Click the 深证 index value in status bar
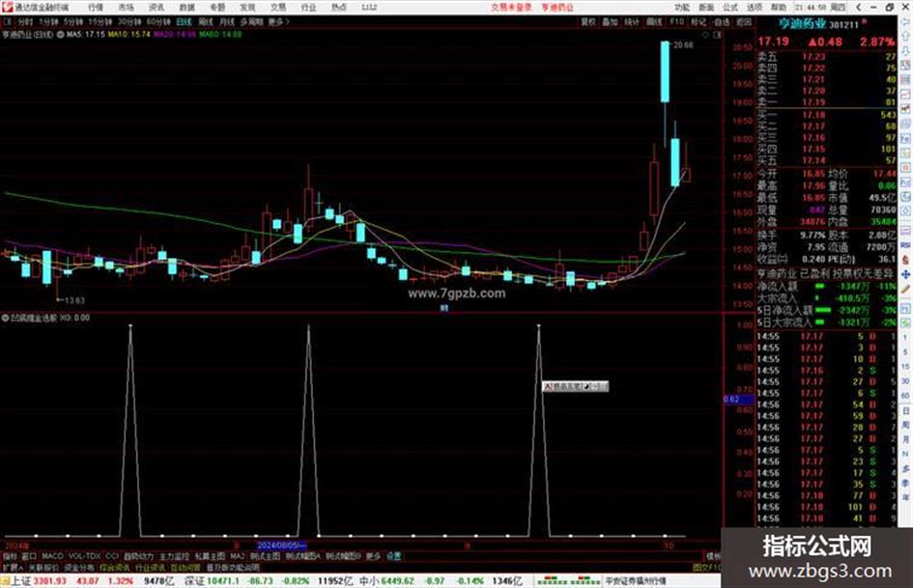 pyautogui.click(x=222, y=581)
